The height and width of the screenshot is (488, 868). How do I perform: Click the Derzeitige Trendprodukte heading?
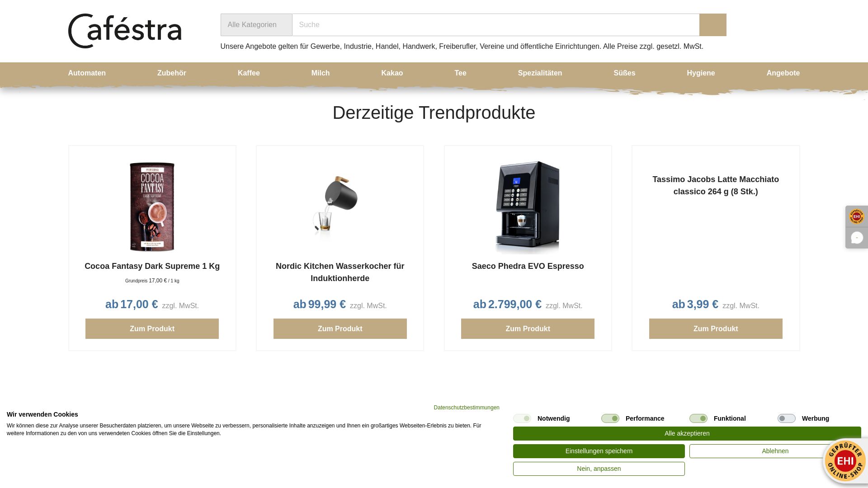click(x=434, y=113)
